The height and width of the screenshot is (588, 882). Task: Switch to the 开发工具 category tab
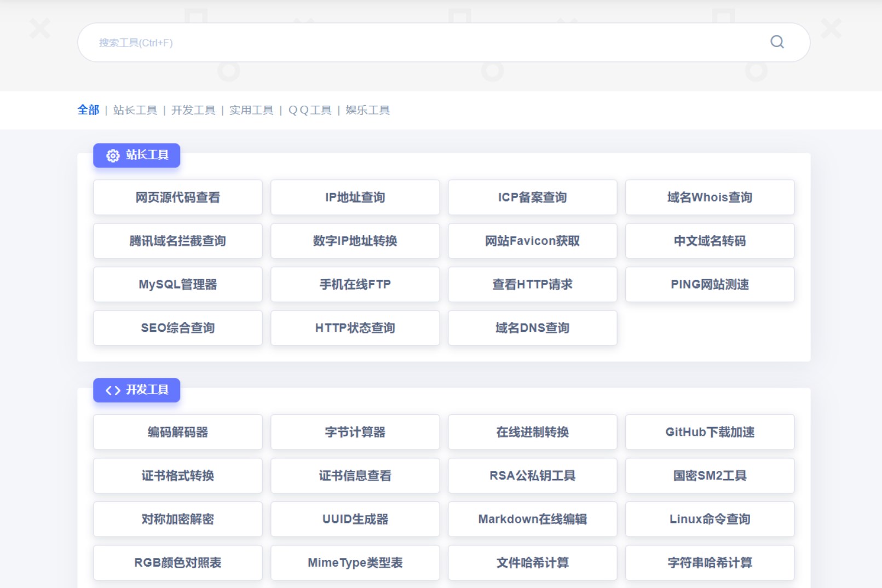(x=193, y=110)
